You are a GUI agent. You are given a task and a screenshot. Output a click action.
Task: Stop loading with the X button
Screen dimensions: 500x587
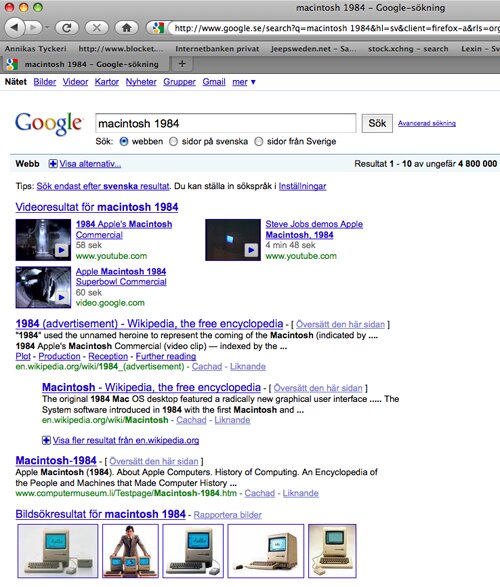click(97, 27)
